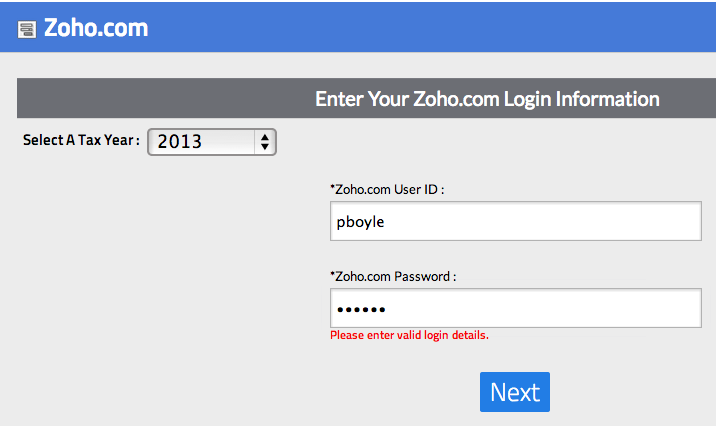Viewport: 716px width, 426px height.
Task: Click the Zoho.com header title
Action: [x=96, y=28]
